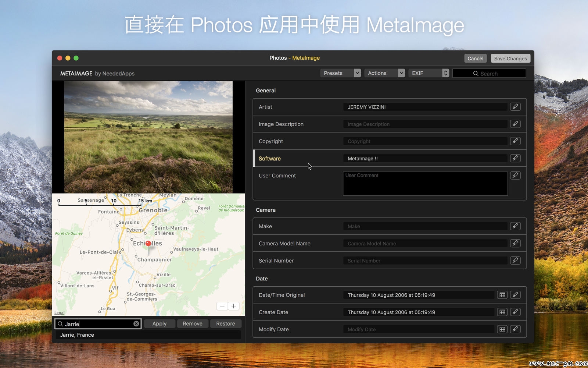The height and width of the screenshot is (368, 588).
Task: Open calendar picker for Modify Date
Action: point(502,329)
